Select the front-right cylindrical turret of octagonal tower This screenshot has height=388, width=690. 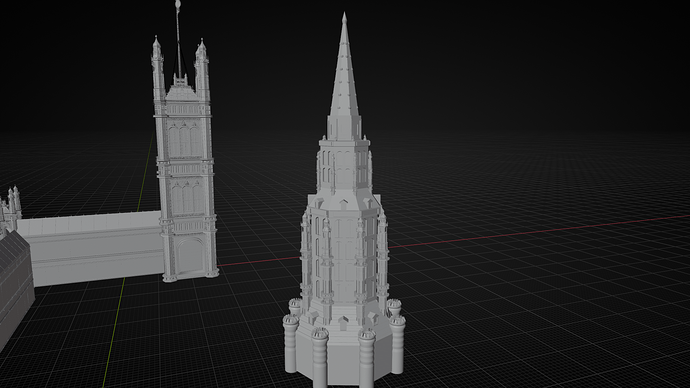click(x=367, y=359)
